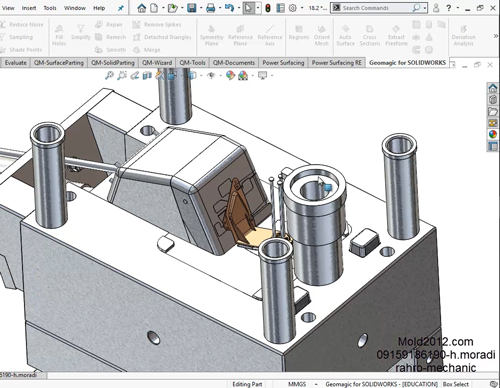Viewport: 500px width, 388px height.
Task: Open the Tools menu
Action: tap(50, 8)
